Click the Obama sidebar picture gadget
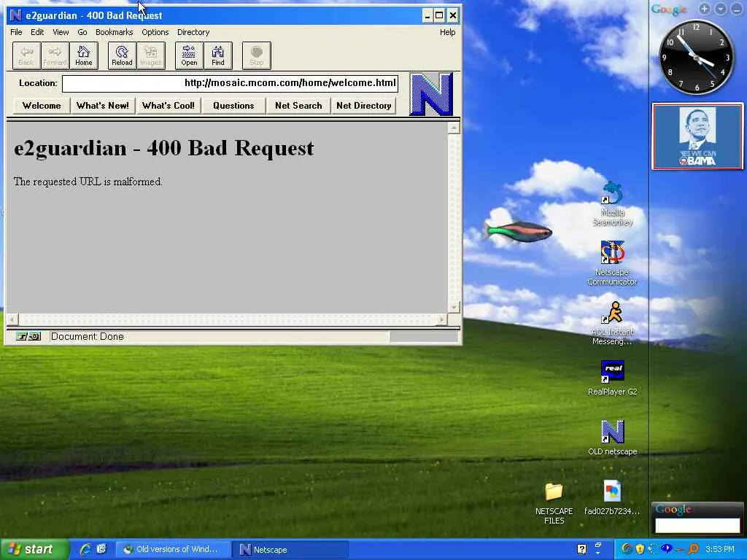 click(697, 136)
